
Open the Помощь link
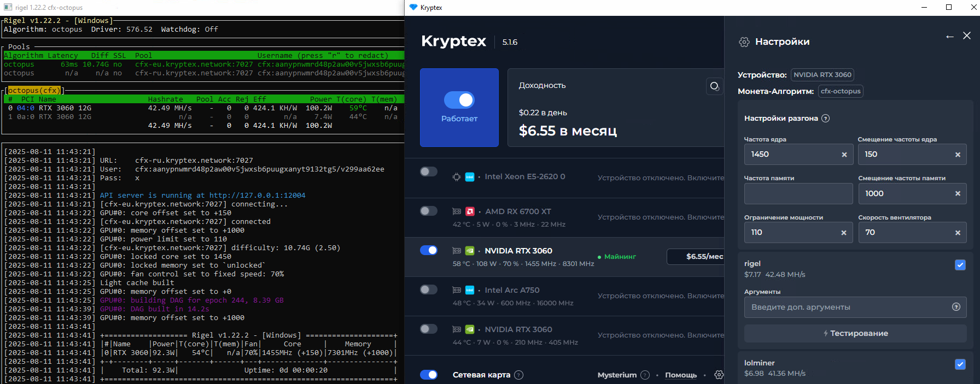pyautogui.click(x=681, y=375)
